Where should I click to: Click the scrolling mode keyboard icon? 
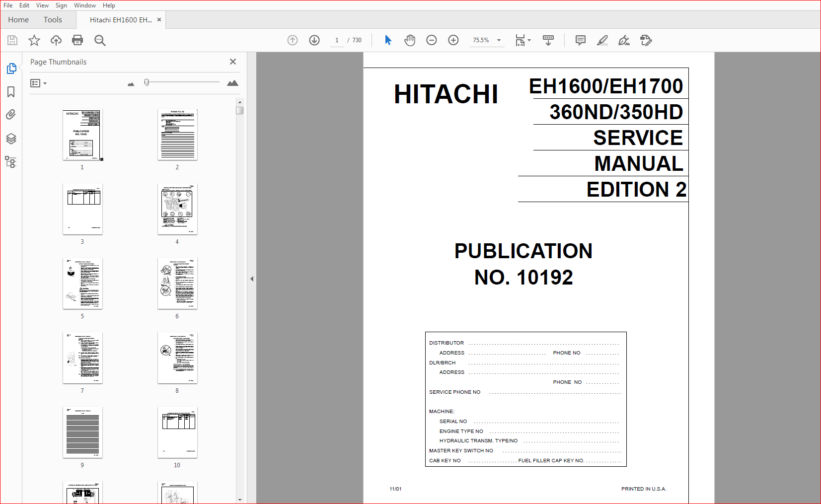point(548,40)
